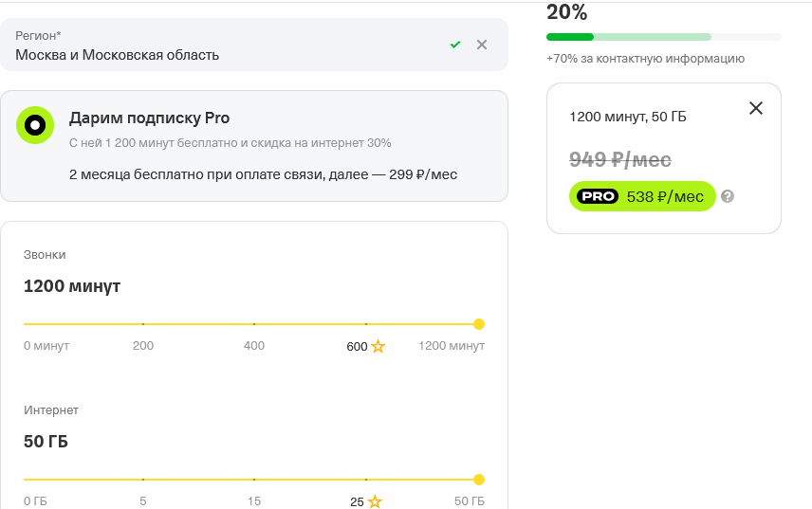Image resolution: width=812 pixels, height=509 pixels.
Task: Click the green Pro subscription circle icon
Action: point(35,125)
